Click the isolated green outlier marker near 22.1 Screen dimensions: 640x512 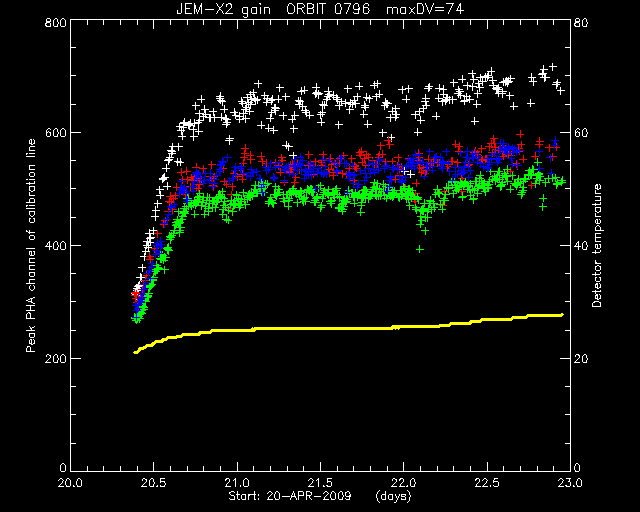click(x=420, y=249)
